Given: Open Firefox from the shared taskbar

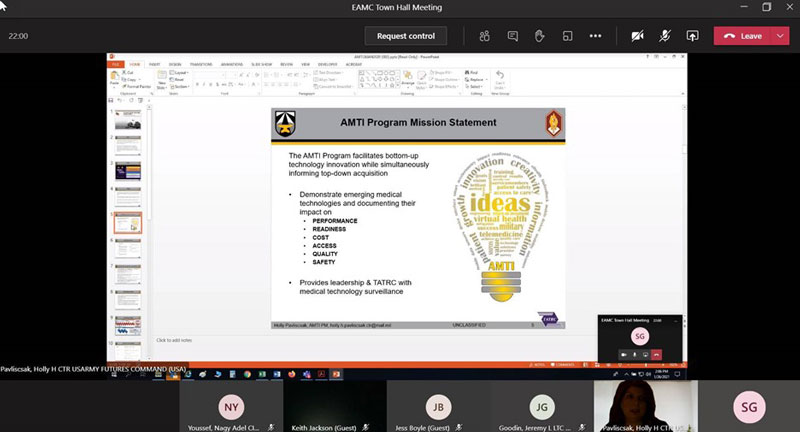Looking at the screenshot, I should coord(291,374).
